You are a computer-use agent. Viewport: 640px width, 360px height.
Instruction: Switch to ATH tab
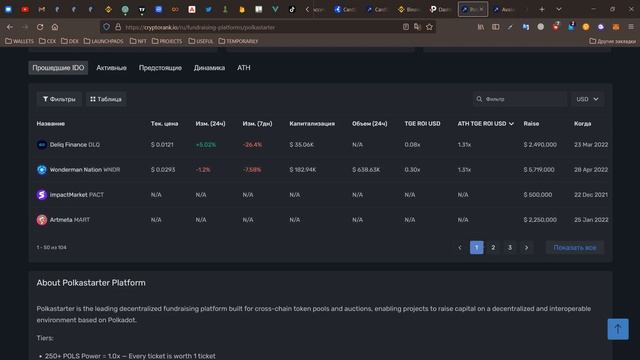(x=244, y=68)
